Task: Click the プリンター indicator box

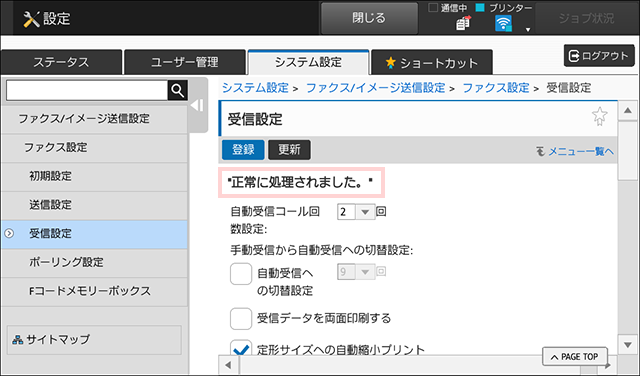Action: [x=480, y=7]
